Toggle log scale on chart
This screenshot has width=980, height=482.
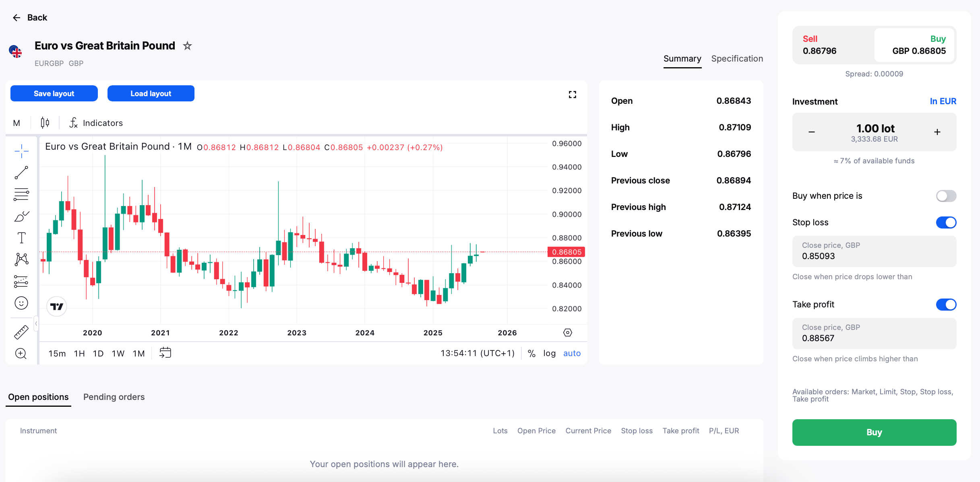[x=549, y=353]
